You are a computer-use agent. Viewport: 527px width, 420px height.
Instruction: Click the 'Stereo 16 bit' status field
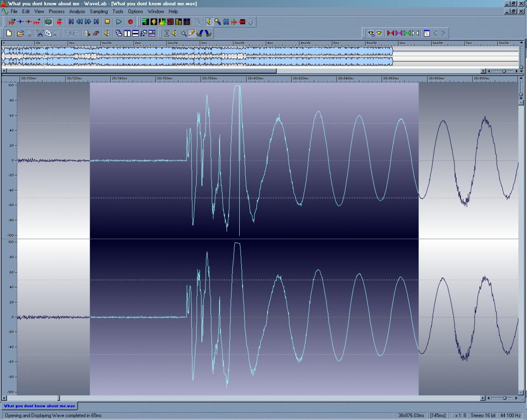click(x=483, y=415)
